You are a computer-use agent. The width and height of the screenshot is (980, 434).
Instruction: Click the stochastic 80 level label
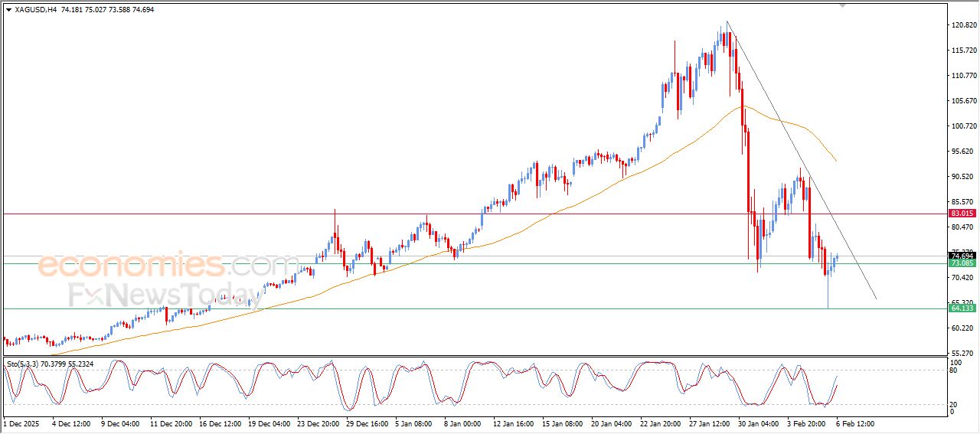954,371
